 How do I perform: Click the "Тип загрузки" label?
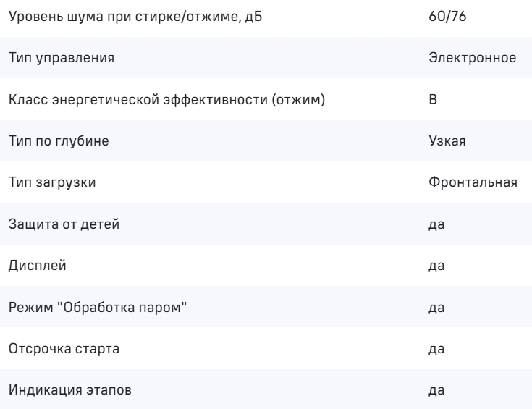pyautogui.click(x=51, y=183)
